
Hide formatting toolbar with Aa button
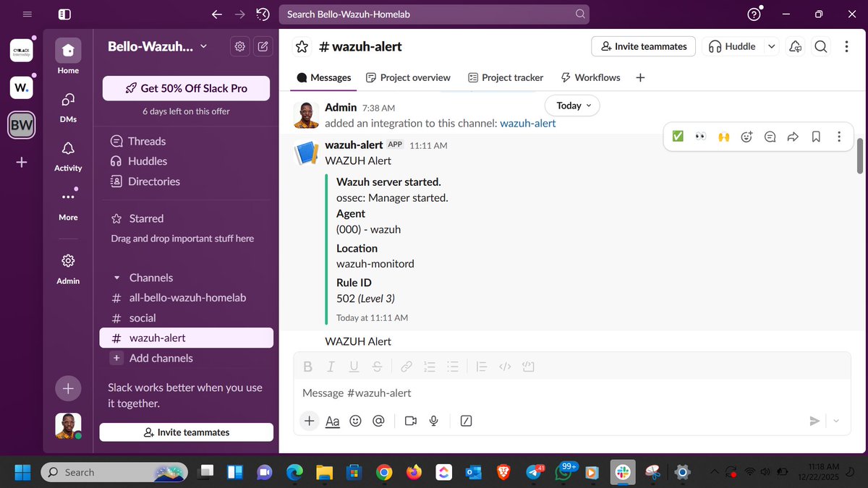[332, 421]
